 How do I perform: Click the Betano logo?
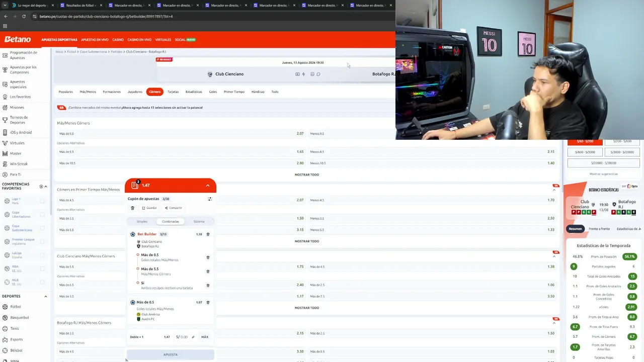point(18,39)
